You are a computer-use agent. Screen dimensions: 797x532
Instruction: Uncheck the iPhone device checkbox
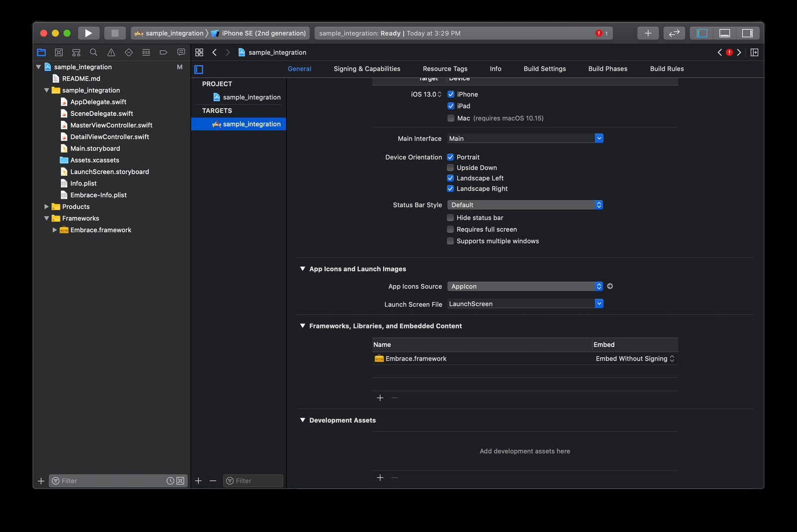pyautogui.click(x=451, y=94)
